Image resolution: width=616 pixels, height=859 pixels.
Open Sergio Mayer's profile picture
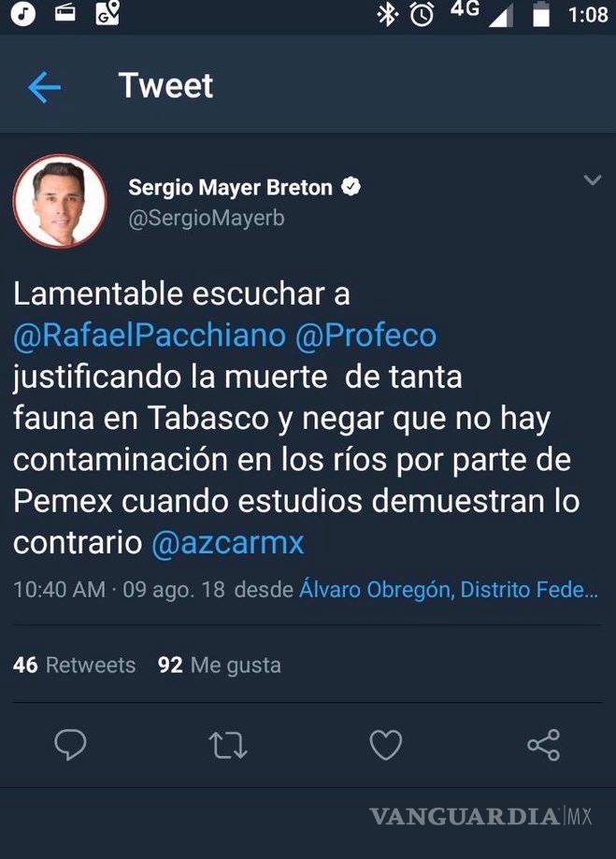[x=60, y=201]
